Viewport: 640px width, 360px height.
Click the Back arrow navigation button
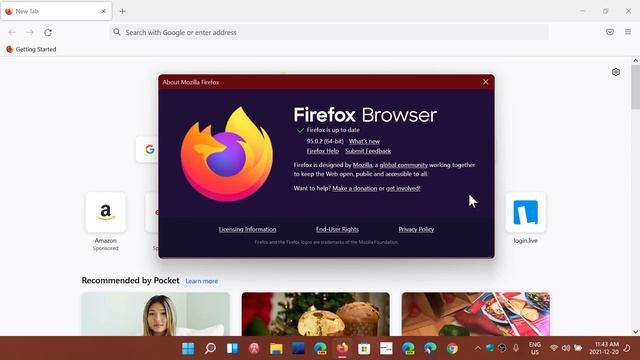[x=12, y=32]
